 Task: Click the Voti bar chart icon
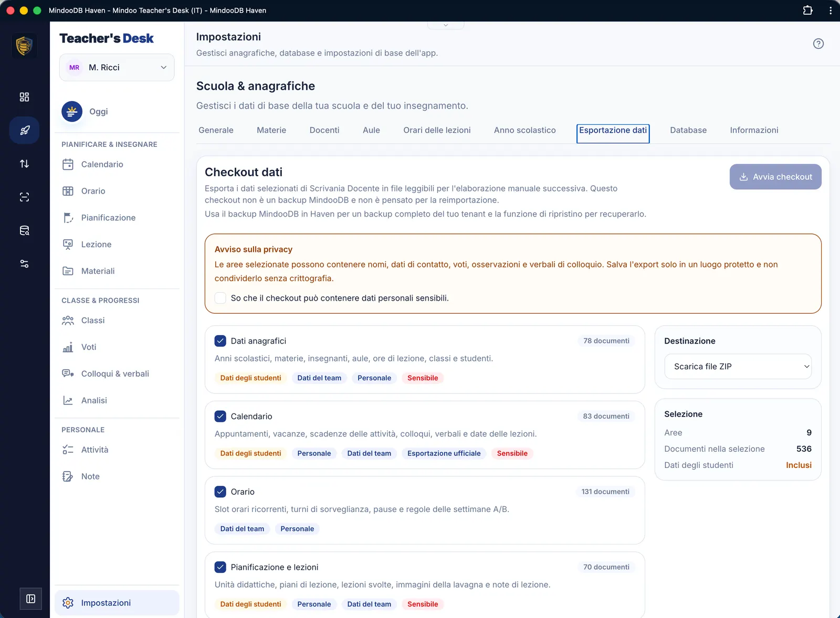[68, 347]
